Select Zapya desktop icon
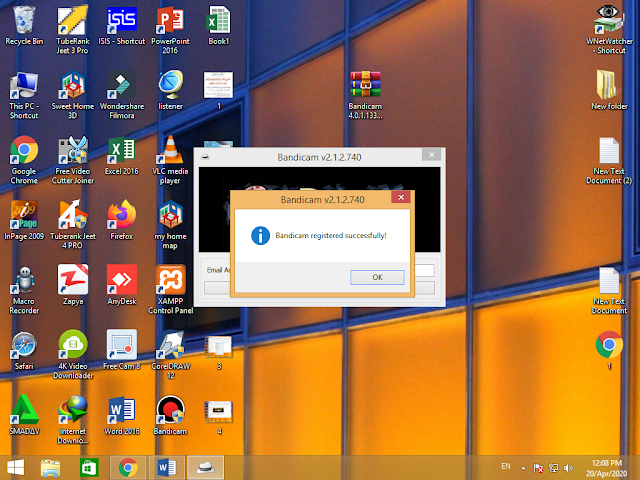This screenshot has height=480, width=640. (x=73, y=285)
